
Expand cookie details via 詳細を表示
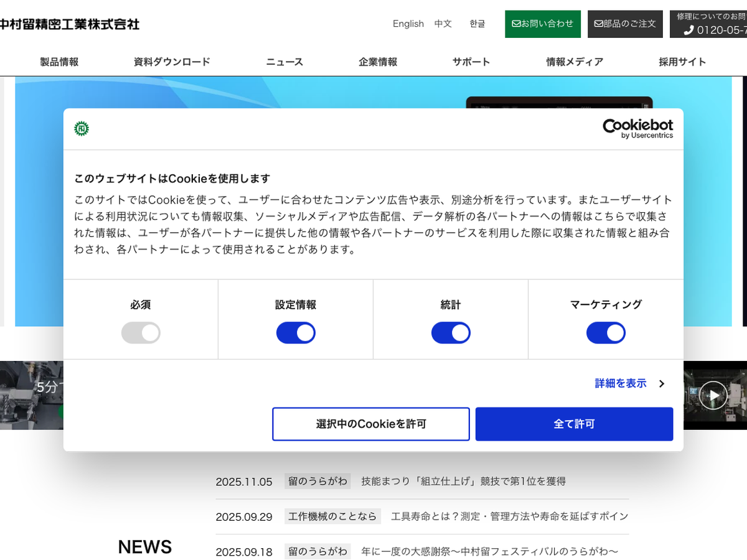click(629, 383)
